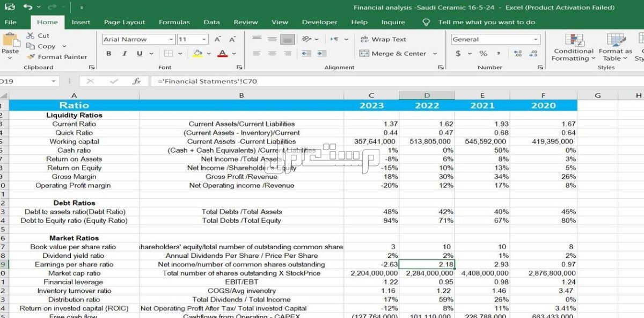
Task: Expand the Name Box dropdown arrow
Action: coord(54,81)
